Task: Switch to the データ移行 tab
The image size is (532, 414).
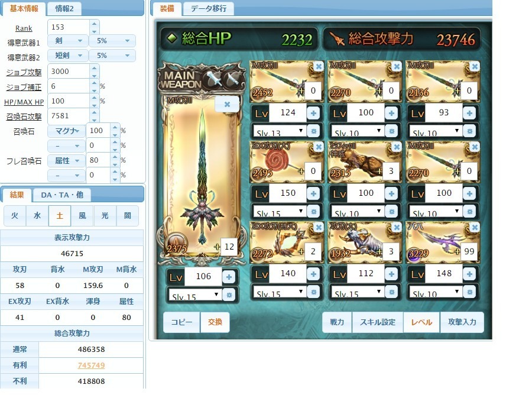Action: pos(208,9)
